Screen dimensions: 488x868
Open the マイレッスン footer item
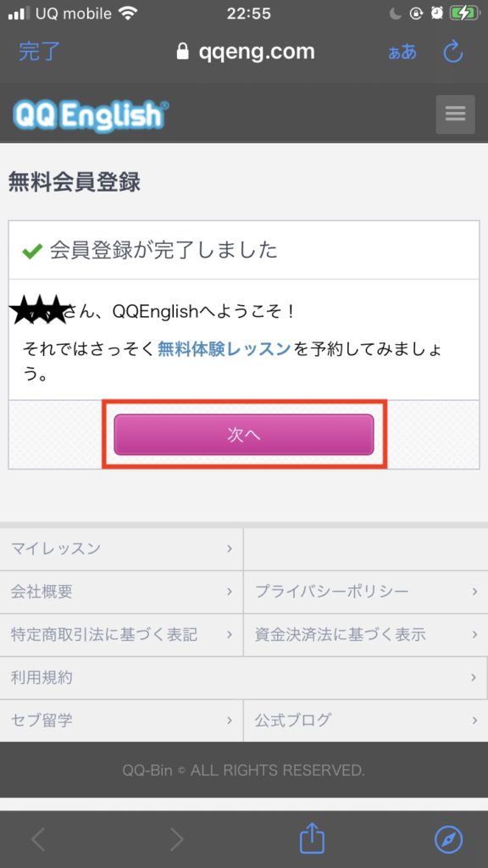121,549
